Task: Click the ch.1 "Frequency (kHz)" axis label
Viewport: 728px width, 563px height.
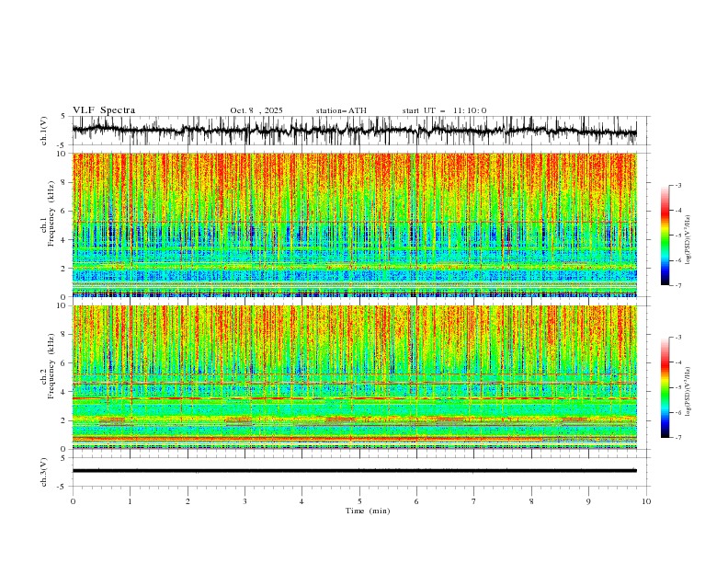Action: pos(51,213)
